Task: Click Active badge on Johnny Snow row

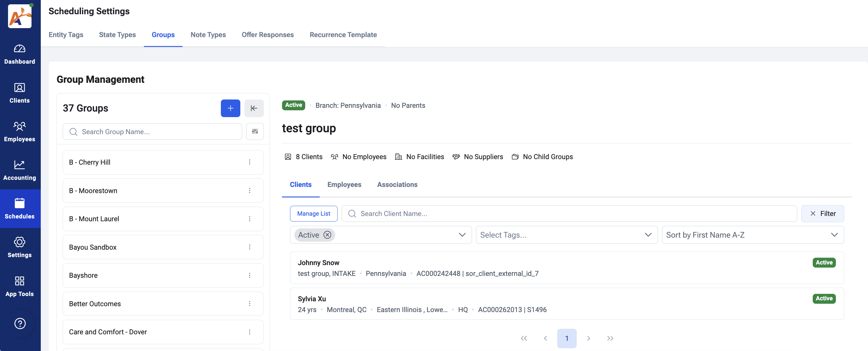Action: 824,262
